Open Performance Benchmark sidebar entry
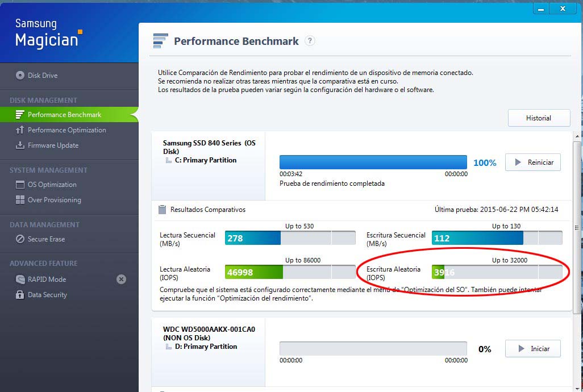 point(69,114)
